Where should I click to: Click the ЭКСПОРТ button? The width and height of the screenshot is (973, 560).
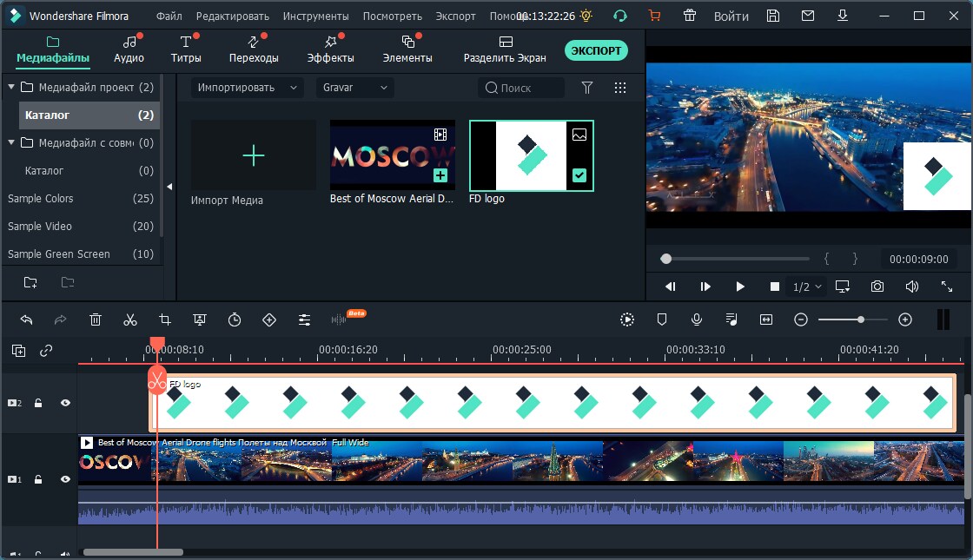click(x=596, y=50)
